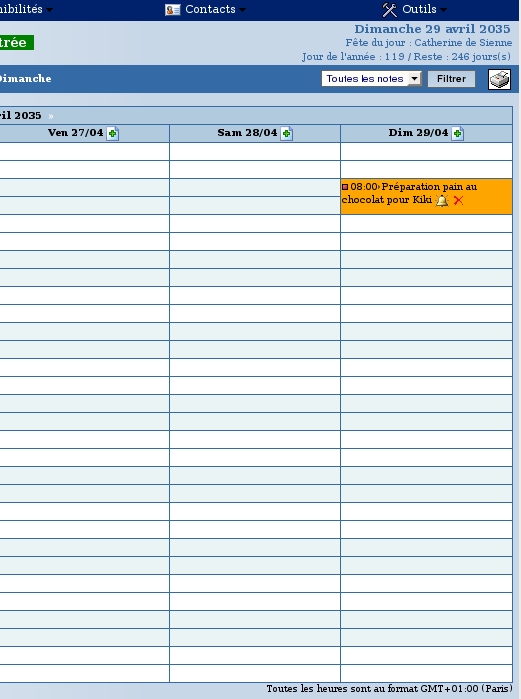Click the Ven 27/04 column header

[75, 133]
